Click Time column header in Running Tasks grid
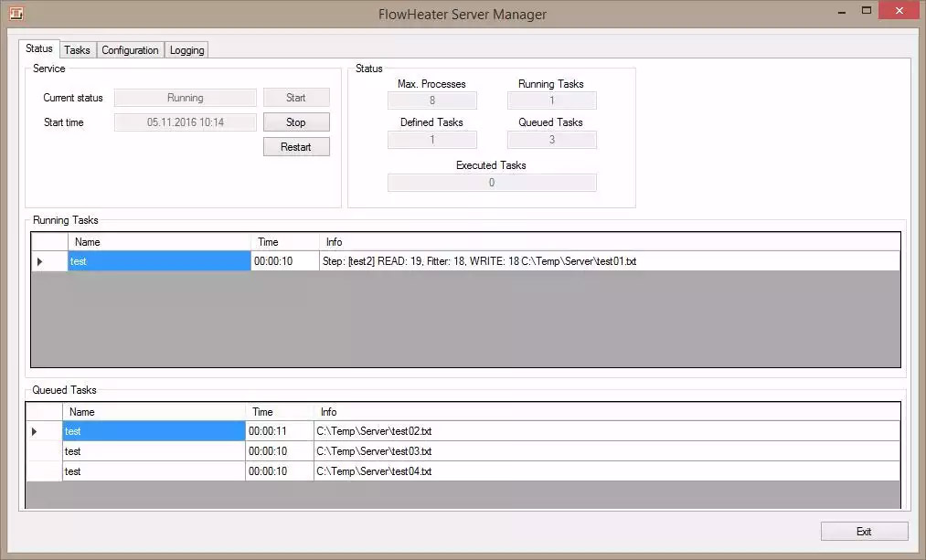The width and height of the screenshot is (926, 560). pos(285,242)
